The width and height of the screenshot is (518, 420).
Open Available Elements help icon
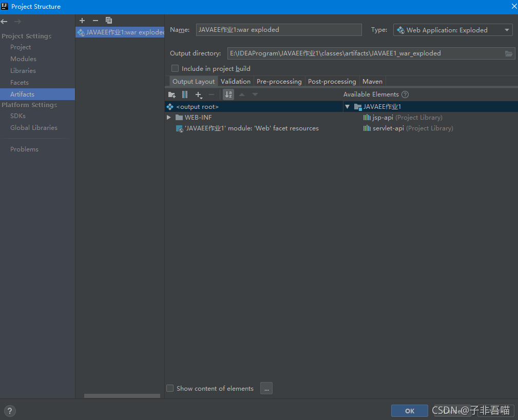[x=405, y=94]
